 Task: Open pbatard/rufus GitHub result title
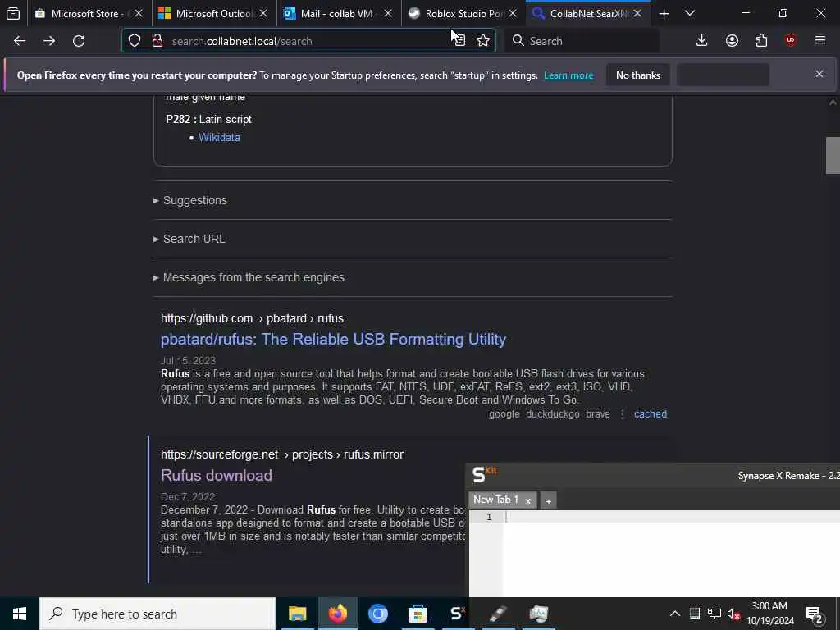pyautogui.click(x=333, y=339)
